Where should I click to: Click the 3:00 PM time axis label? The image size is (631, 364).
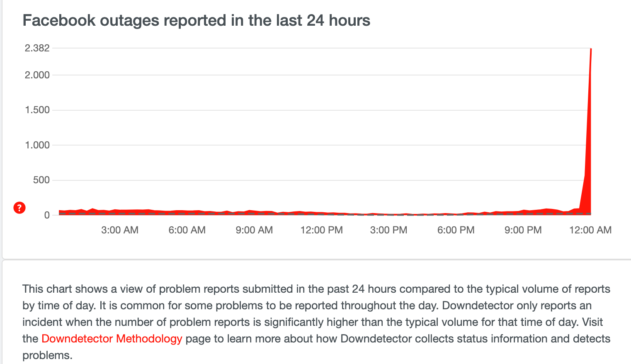pos(389,230)
